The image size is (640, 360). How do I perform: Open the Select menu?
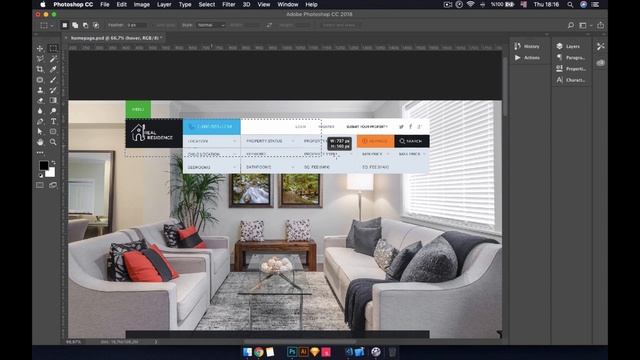[207, 4]
